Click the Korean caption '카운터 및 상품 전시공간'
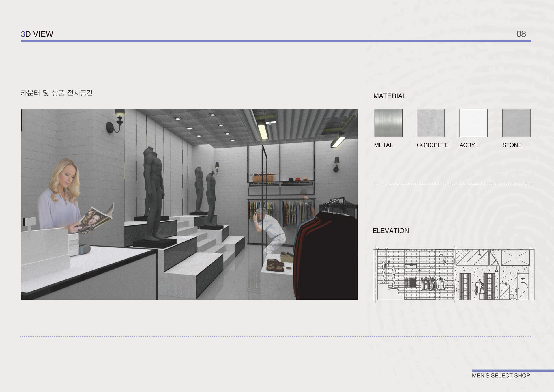This screenshot has height=392, width=554. coord(57,93)
